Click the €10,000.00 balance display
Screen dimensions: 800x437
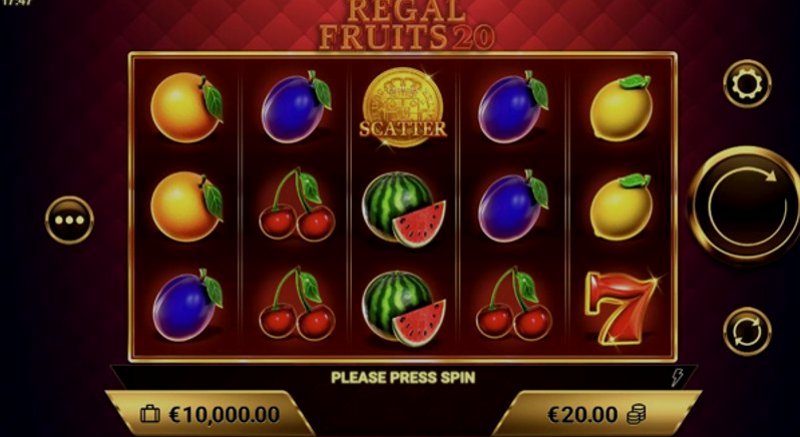[224, 415]
